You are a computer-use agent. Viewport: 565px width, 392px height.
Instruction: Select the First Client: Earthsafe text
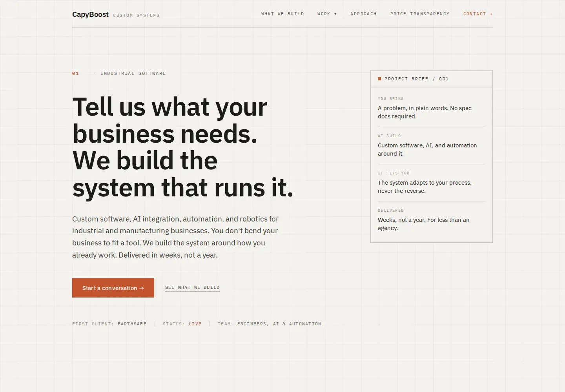109,324
